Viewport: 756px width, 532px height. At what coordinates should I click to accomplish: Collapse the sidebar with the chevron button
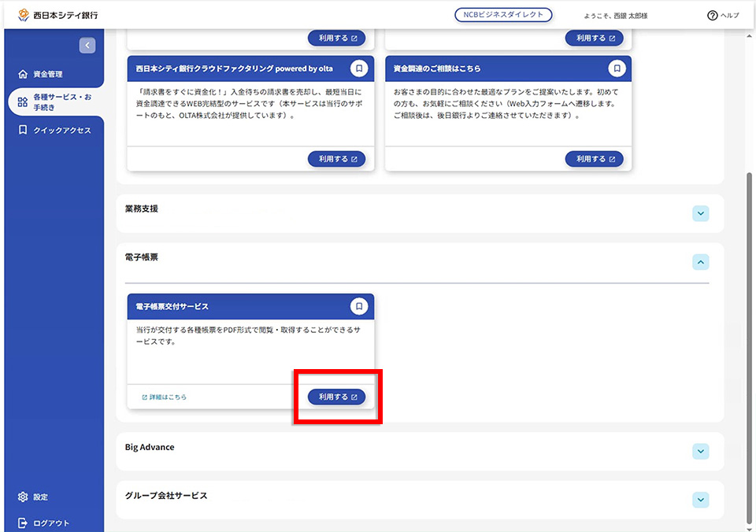(x=87, y=46)
